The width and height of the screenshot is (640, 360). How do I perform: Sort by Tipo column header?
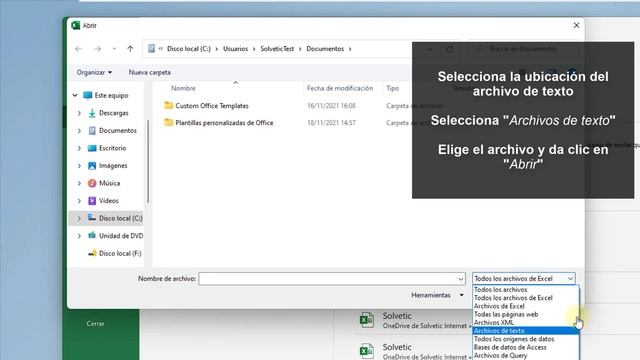click(393, 88)
